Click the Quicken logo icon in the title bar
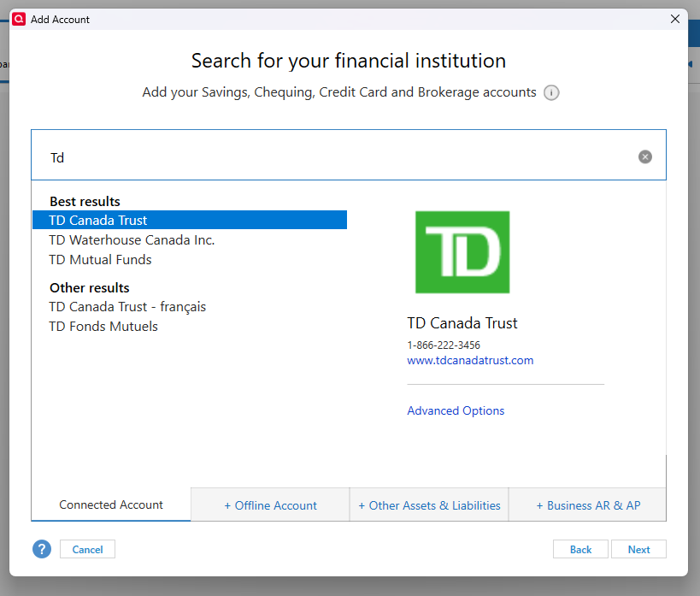700x596 pixels. 19,19
